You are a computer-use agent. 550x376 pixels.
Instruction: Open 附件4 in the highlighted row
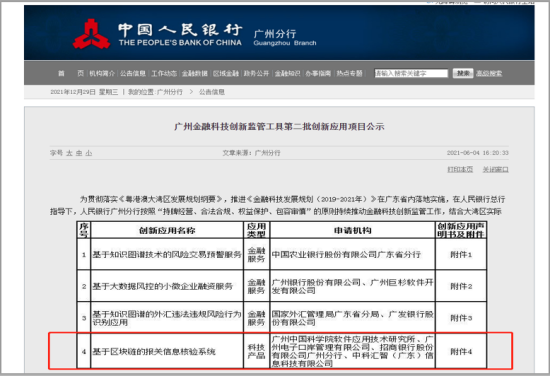click(x=461, y=351)
